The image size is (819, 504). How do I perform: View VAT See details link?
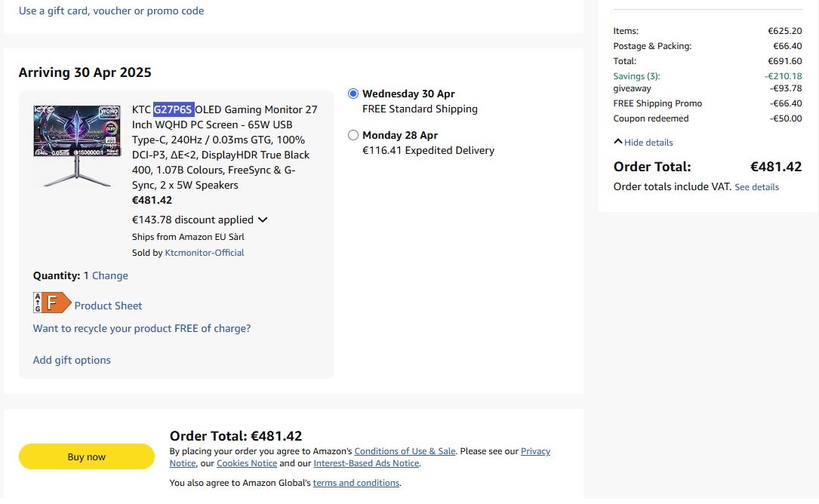pyautogui.click(x=756, y=187)
